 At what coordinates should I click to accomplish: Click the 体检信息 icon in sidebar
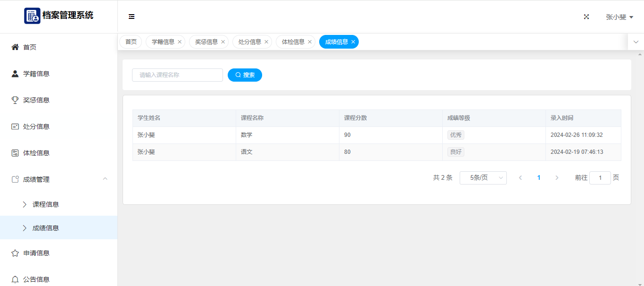point(15,153)
